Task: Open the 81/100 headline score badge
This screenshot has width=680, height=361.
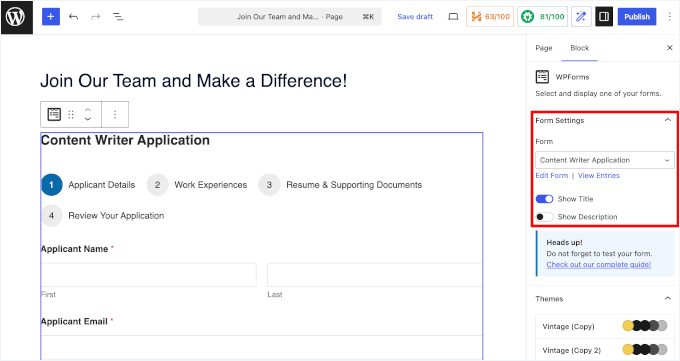Action: point(542,17)
